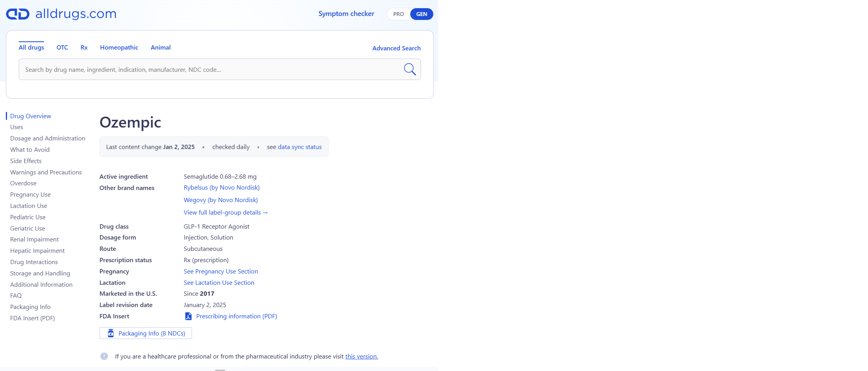Click the 'Rx (prescription)' status value
Viewport: 868px width, 371px height.
coord(206,260)
